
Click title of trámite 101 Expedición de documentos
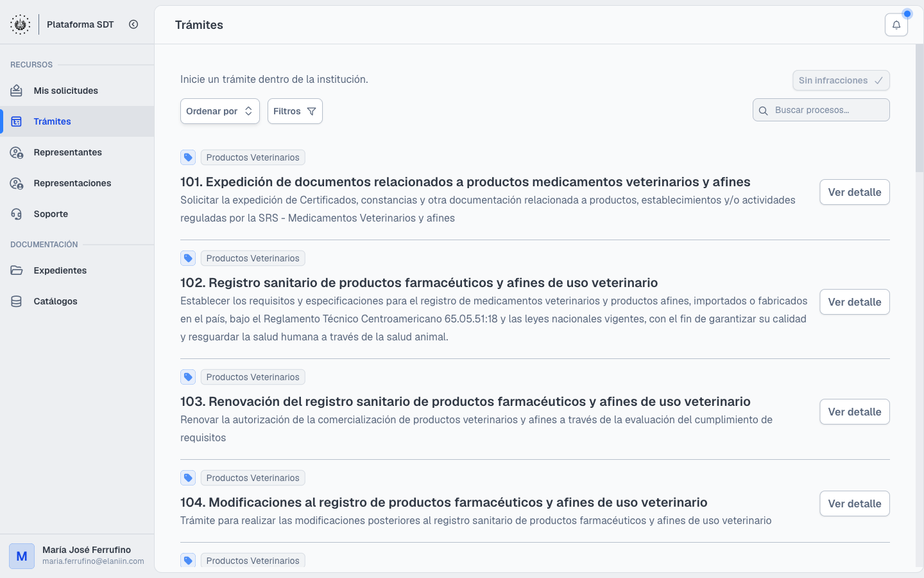point(465,182)
